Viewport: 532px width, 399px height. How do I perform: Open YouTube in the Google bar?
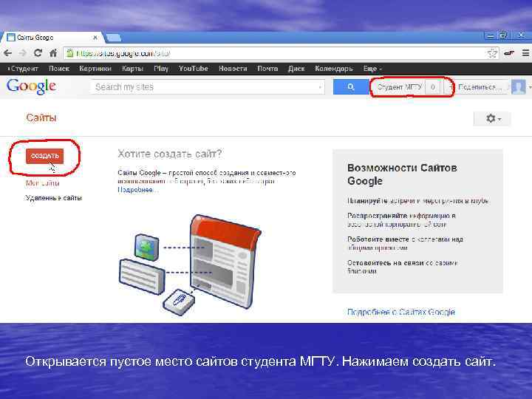(194, 69)
